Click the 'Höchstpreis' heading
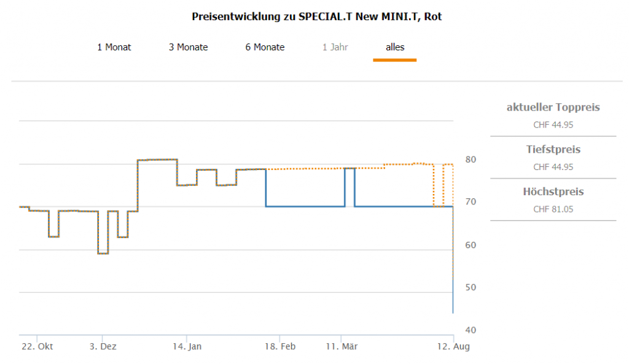 pos(553,192)
